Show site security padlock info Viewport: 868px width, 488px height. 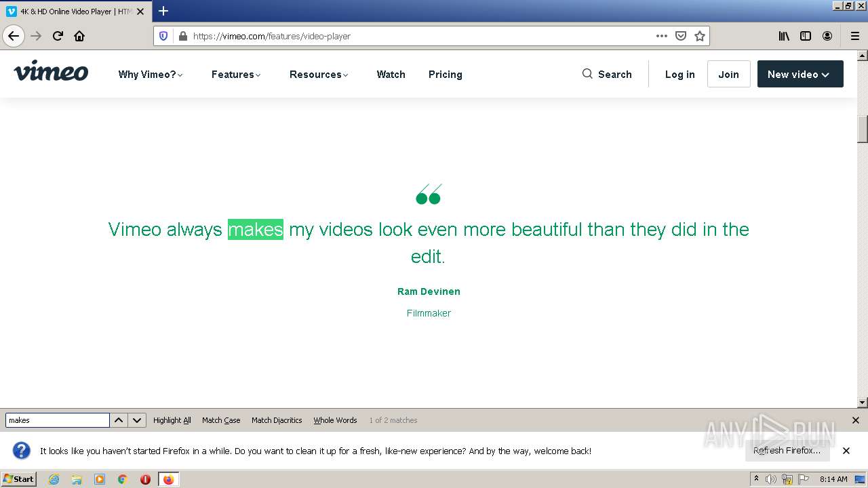pyautogui.click(x=182, y=36)
